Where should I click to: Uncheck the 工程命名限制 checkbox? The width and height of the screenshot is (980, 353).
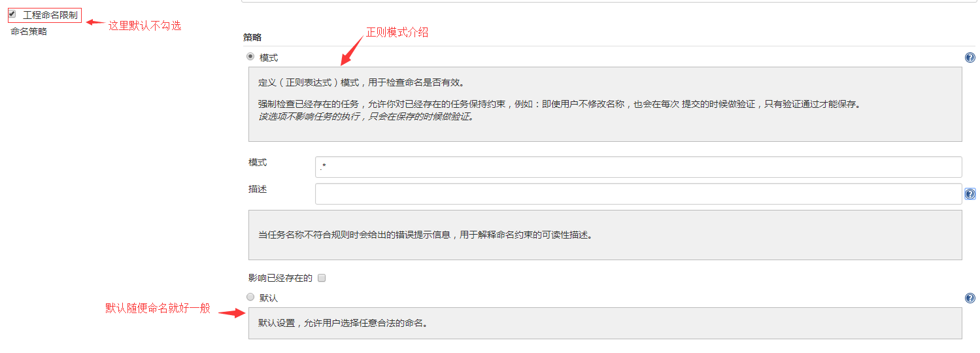coord(12,14)
